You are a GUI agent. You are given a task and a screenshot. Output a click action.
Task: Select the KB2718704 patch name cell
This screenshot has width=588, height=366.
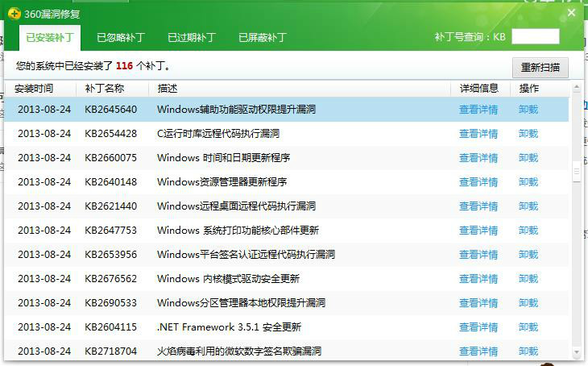pyautogui.click(x=110, y=351)
